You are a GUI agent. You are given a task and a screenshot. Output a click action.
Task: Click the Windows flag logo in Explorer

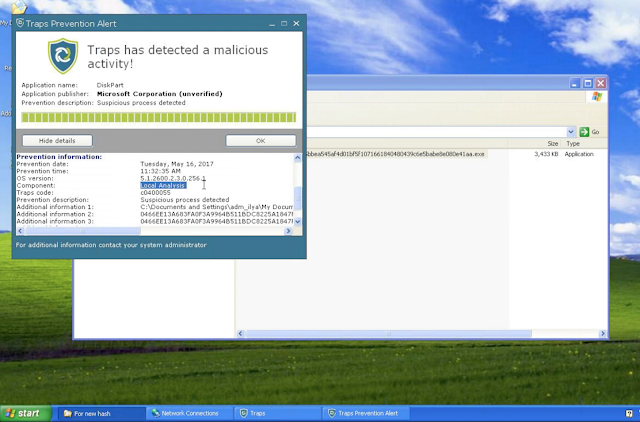(x=597, y=97)
